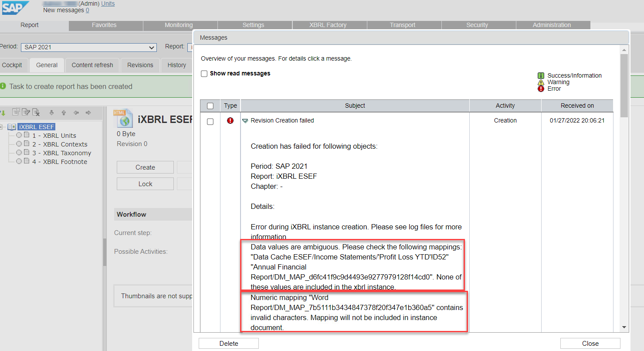Screen dimensions: 644x351
Task: Click page icon next to 4 - XBRL Footnote
Action: coord(27,161)
